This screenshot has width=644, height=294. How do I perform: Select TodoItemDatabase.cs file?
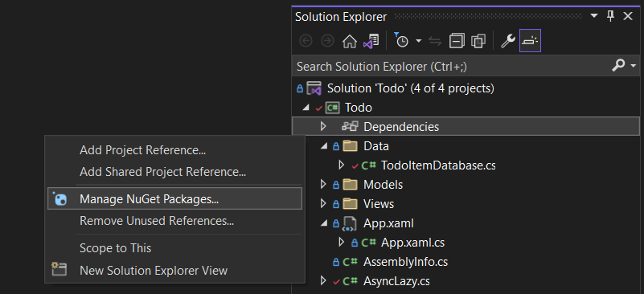[438, 165]
